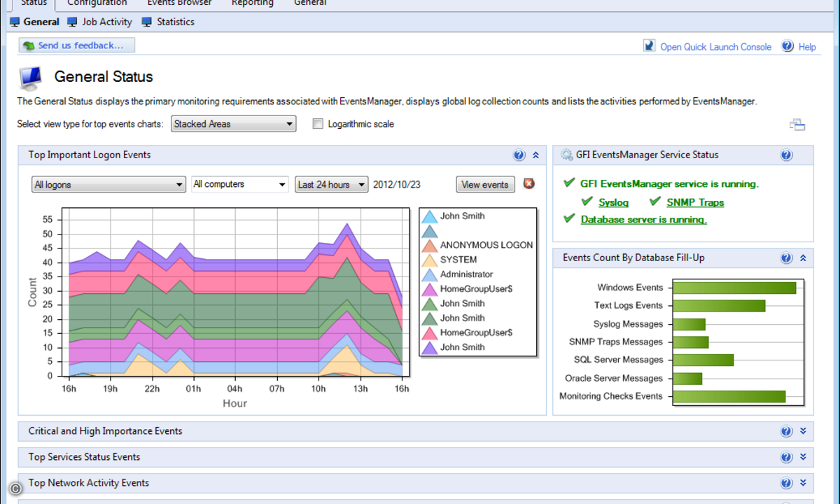Click the Count axis label
Image resolution: width=840 pixels, height=504 pixels.
pyautogui.click(x=32, y=292)
